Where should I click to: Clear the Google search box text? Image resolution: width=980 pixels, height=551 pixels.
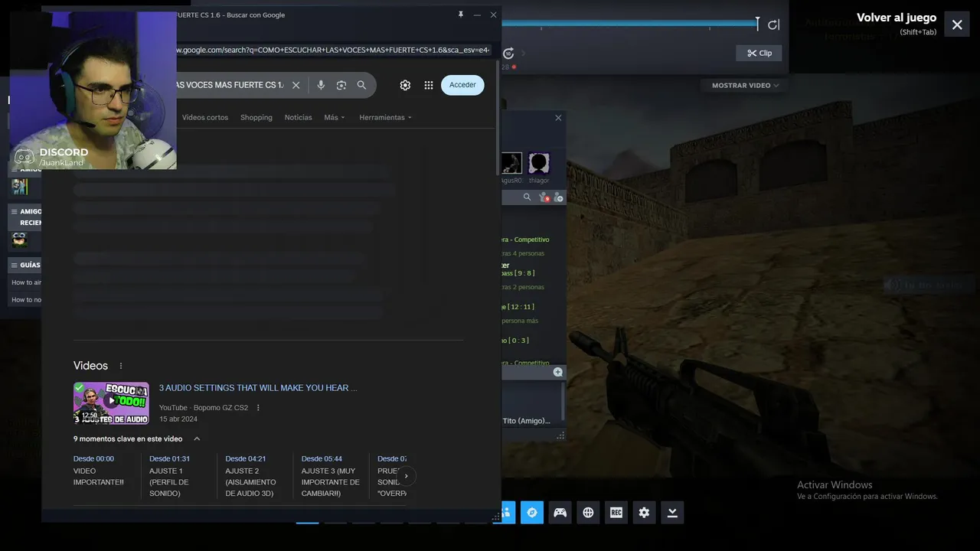[x=296, y=85]
